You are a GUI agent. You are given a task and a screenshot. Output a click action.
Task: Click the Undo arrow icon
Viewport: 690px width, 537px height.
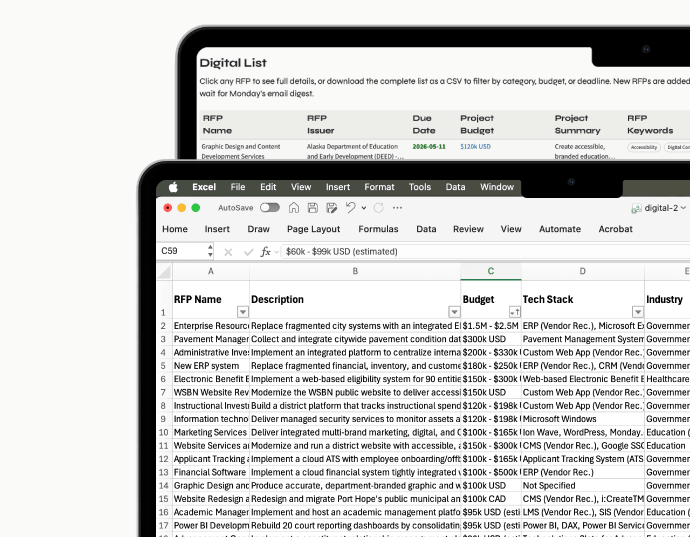point(350,207)
